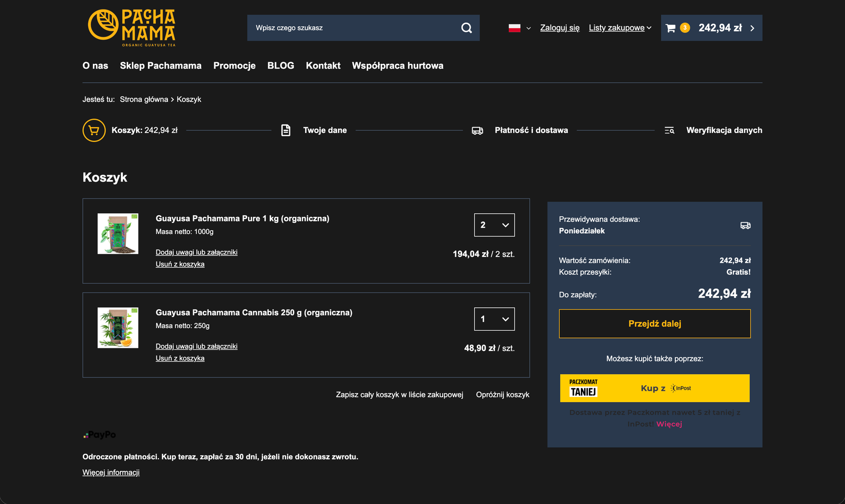
Task: Click the Do zapłaty total 242,94 zł
Action: (725, 294)
